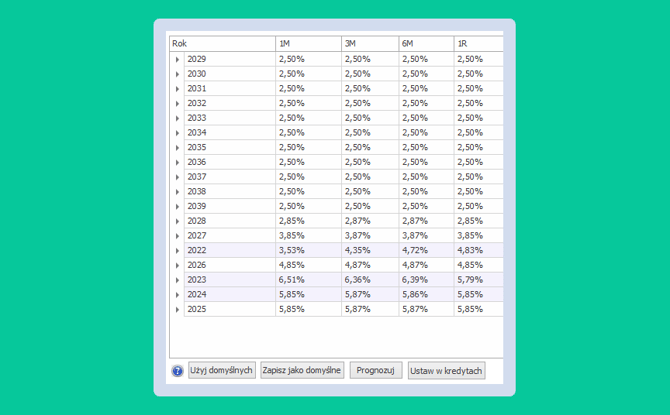Expand the 2039 row arrow
Image resolution: width=670 pixels, height=415 pixels.
tap(177, 206)
